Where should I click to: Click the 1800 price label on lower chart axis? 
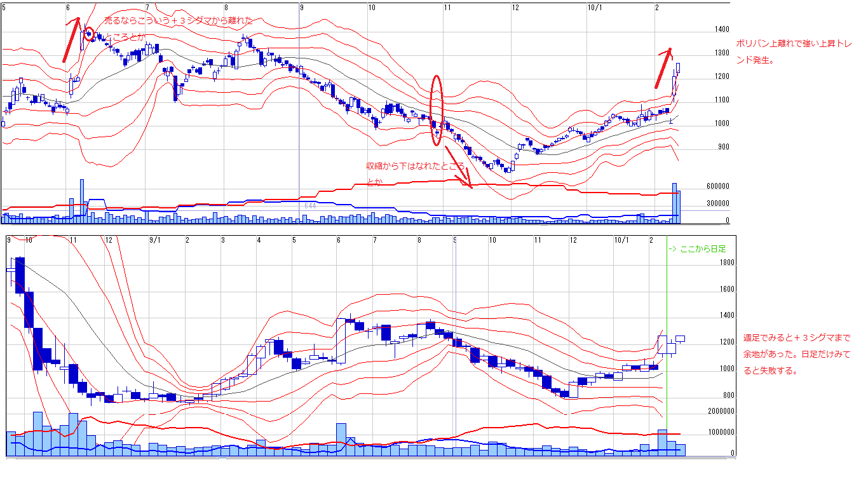(x=727, y=262)
